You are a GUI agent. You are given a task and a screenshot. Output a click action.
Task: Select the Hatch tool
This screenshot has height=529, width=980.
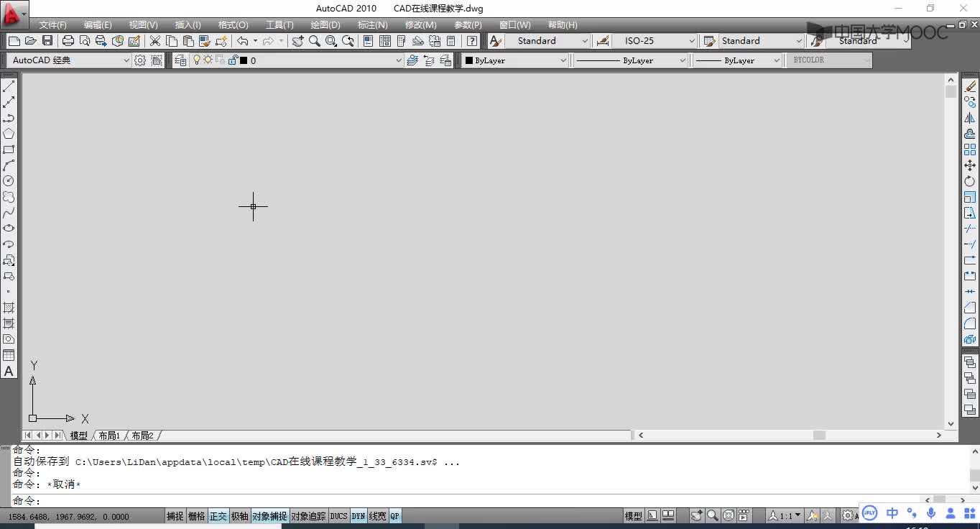pos(9,308)
